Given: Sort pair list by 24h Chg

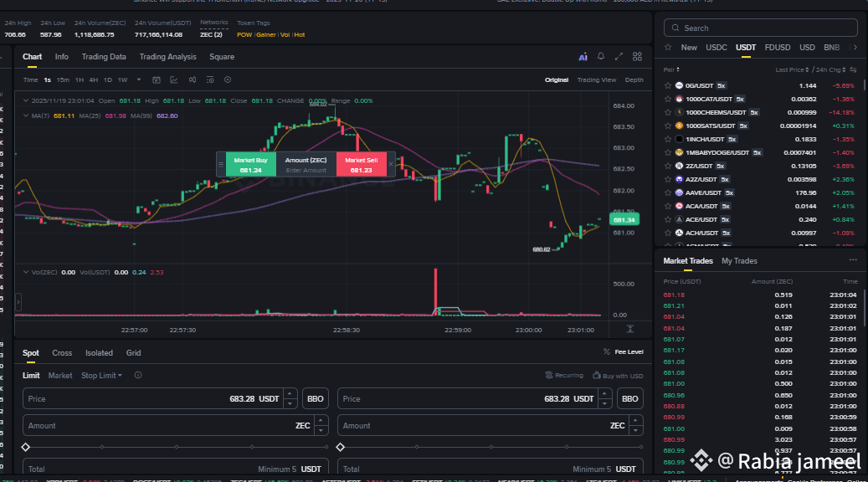Looking at the screenshot, I should [x=830, y=69].
